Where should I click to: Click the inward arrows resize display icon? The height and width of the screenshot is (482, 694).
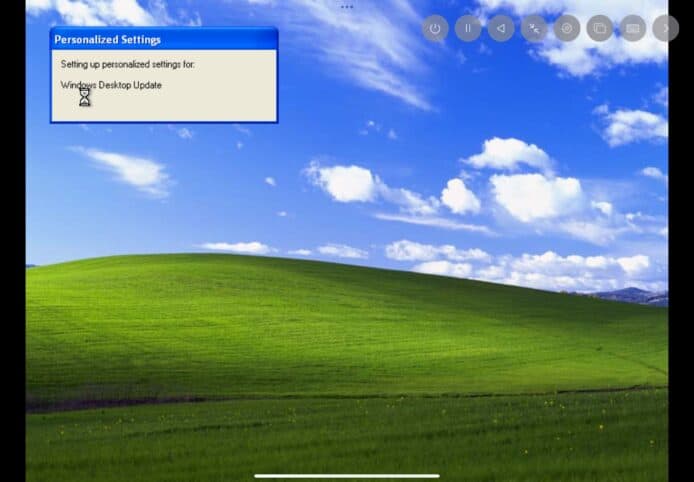[x=534, y=28]
